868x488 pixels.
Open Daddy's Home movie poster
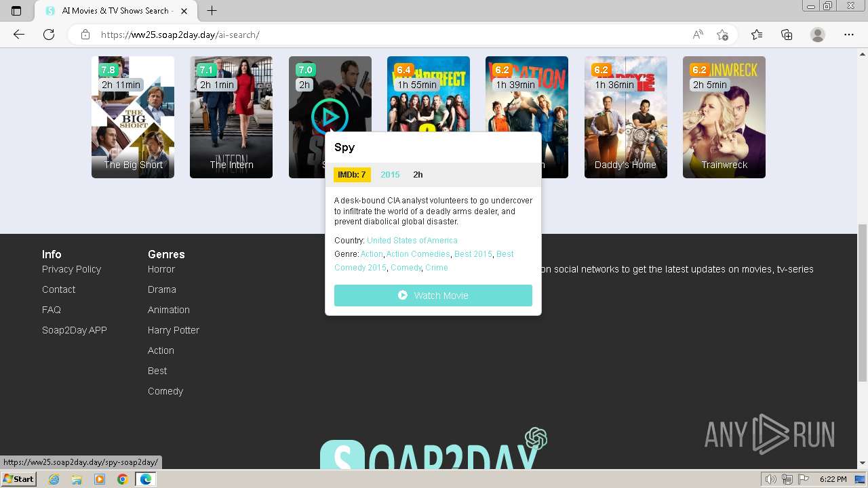[626, 117]
